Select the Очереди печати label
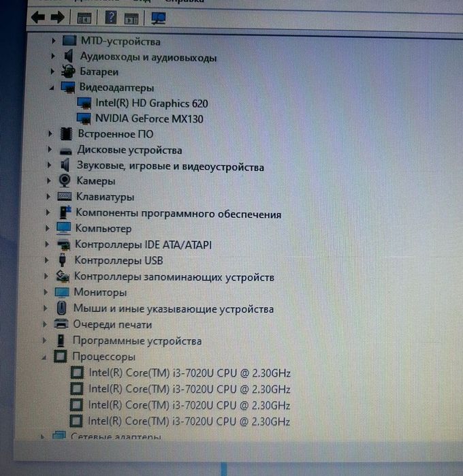This screenshot has width=463, height=476. pos(112,325)
